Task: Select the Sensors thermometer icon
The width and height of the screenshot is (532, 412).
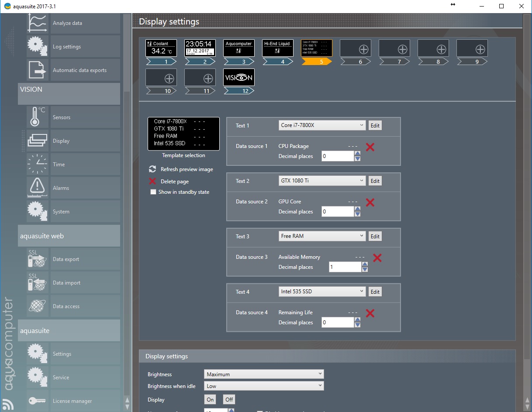Action: click(x=38, y=117)
